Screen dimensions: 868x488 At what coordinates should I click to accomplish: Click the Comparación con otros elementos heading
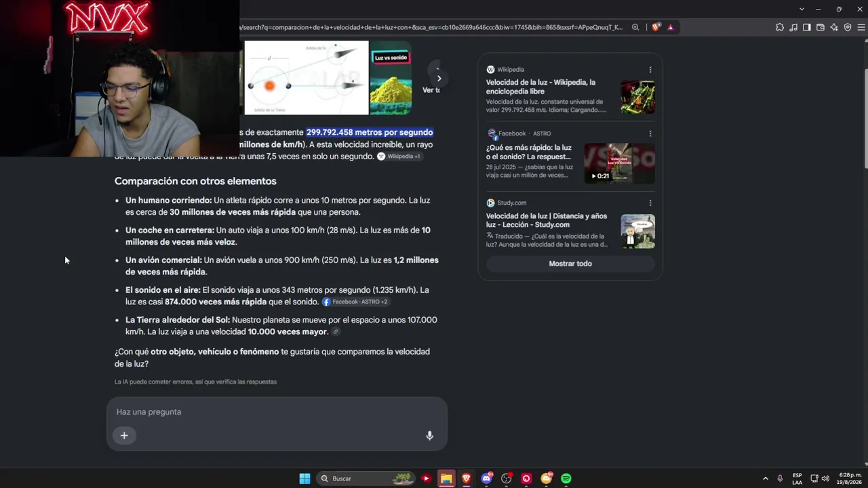(195, 181)
